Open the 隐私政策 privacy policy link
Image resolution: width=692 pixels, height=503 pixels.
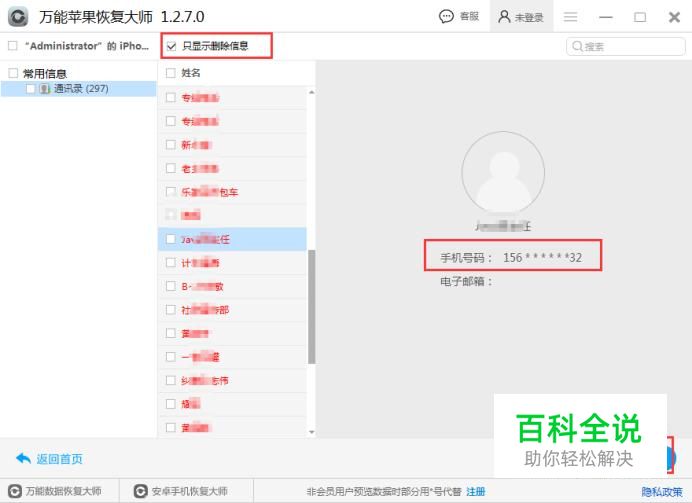coord(662,492)
